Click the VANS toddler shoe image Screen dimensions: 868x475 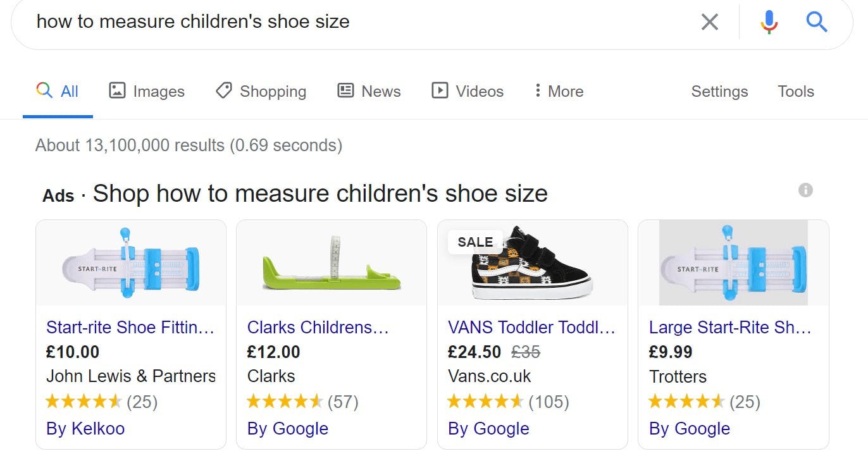point(531,263)
